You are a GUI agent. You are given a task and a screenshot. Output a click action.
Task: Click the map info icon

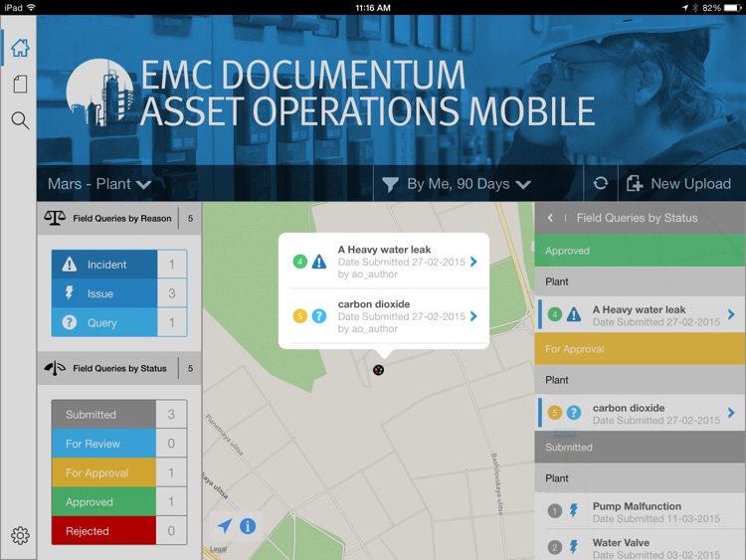coord(248,526)
